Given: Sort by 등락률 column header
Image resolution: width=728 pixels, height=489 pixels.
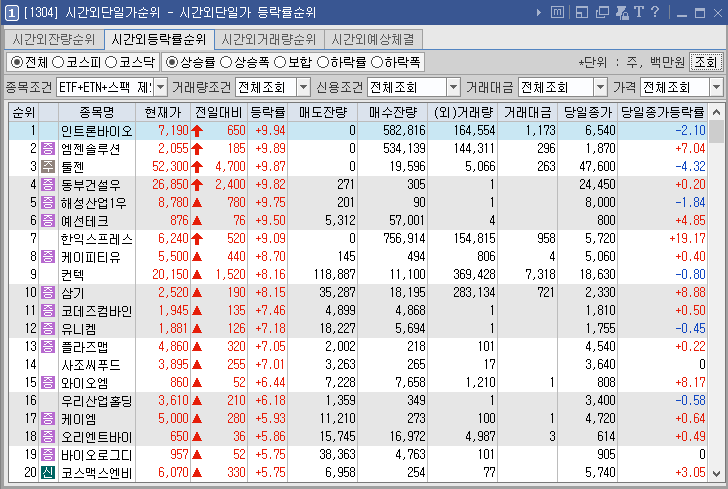Looking at the screenshot, I should pos(267,112).
